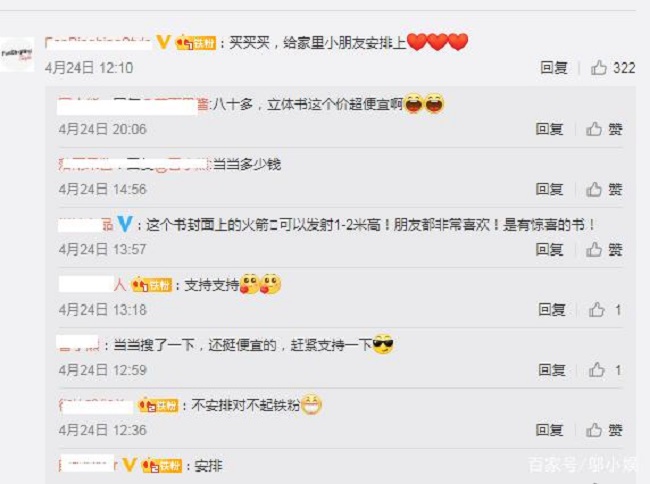Click the orange V verified badge on top comment
Viewport: 650px width, 484px height.
(163, 42)
